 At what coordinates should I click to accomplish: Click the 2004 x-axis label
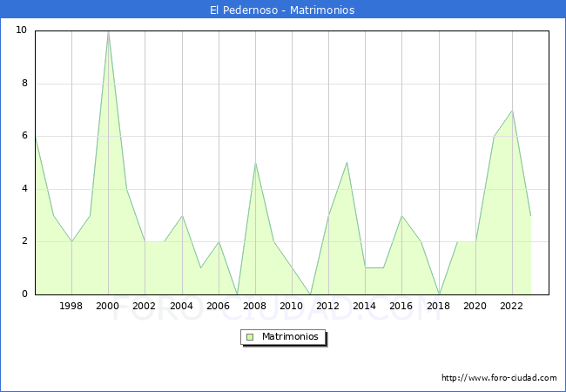point(182,306)
